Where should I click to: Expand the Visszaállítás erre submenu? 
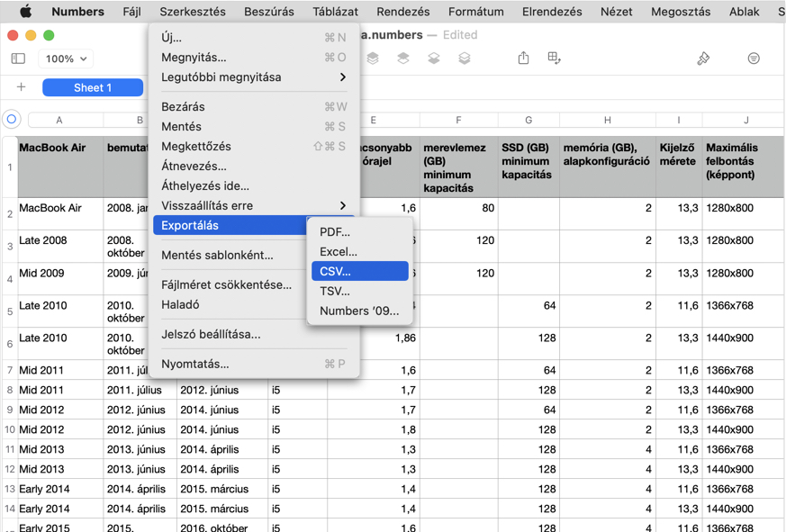(254, 205)
